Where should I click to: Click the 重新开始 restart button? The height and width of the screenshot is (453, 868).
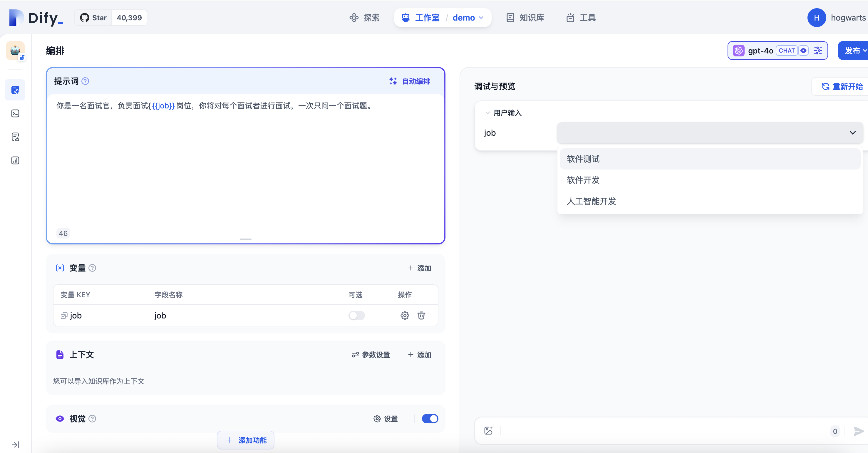[840, 87]
